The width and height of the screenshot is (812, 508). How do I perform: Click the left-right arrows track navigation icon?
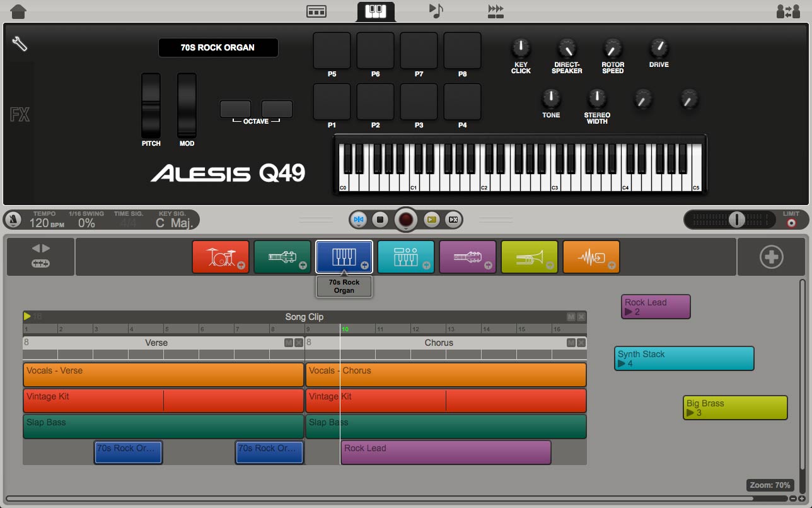coord(40,248)
